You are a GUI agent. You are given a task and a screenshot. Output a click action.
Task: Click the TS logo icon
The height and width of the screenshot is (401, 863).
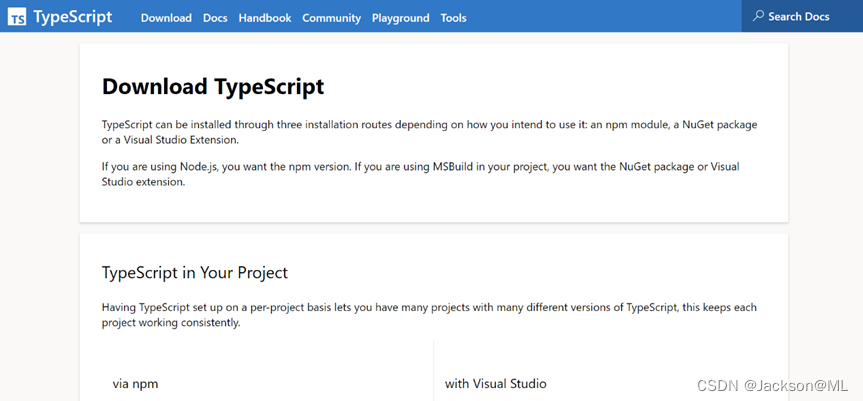pos(17,17)
